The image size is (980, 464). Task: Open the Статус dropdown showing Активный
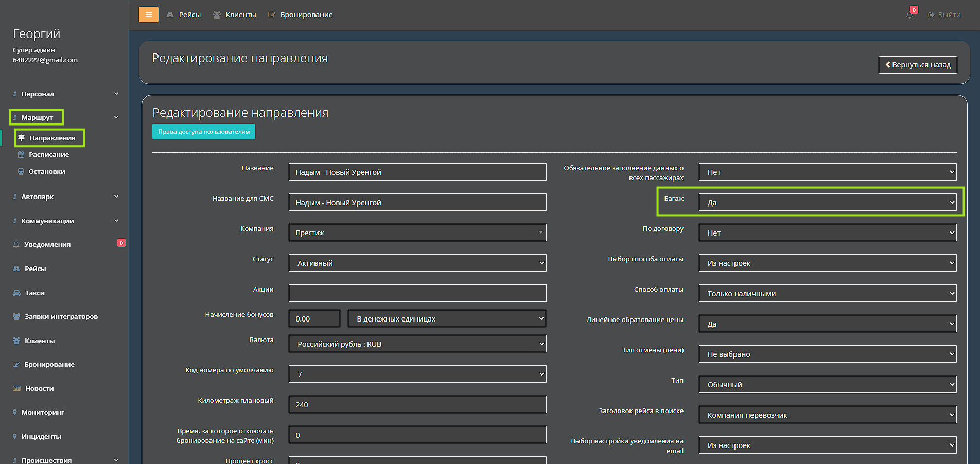pyautogui.click(x=417, y=263)
